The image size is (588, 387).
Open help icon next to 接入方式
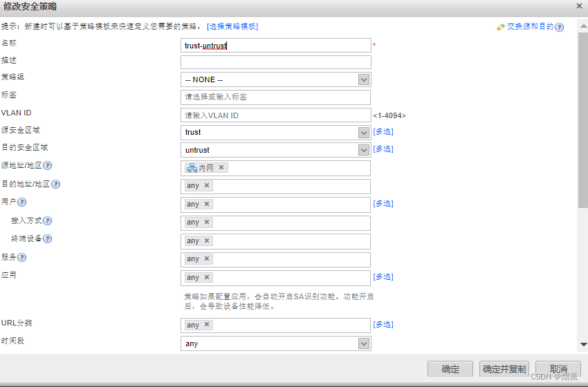[47, 220]
